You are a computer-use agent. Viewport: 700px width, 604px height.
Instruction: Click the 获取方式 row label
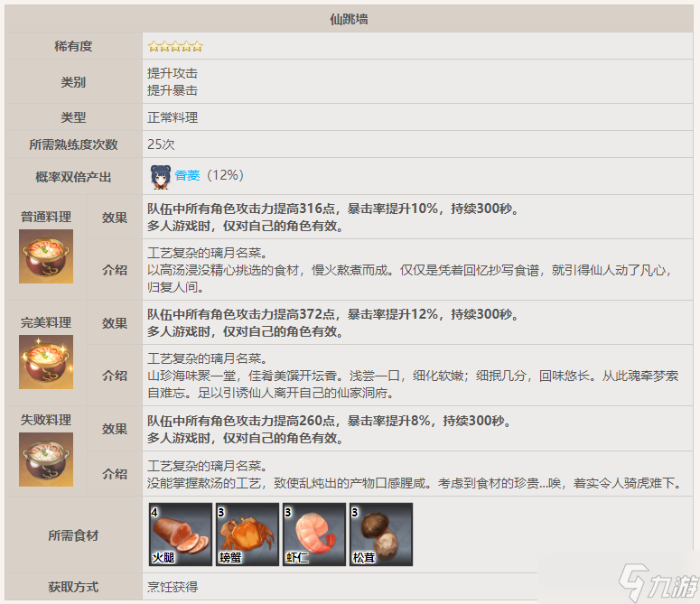73,587
